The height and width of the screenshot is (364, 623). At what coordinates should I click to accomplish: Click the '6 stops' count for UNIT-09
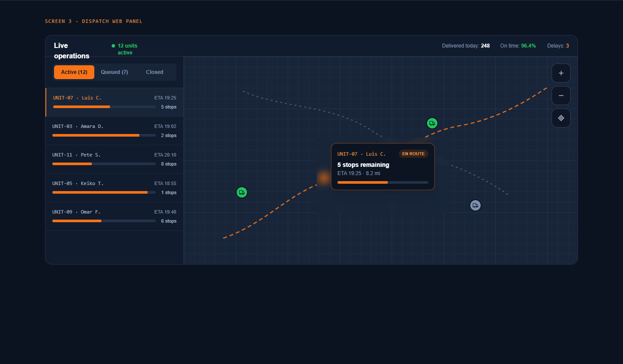[169, 221]
